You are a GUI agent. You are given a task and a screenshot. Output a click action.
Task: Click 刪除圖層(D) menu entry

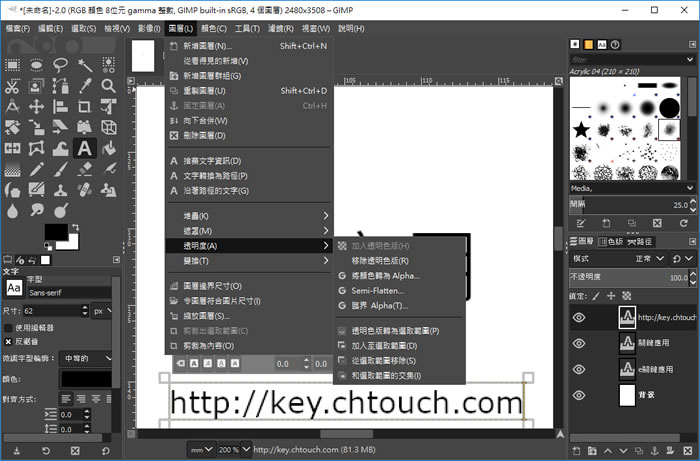[x=248, y=136]
